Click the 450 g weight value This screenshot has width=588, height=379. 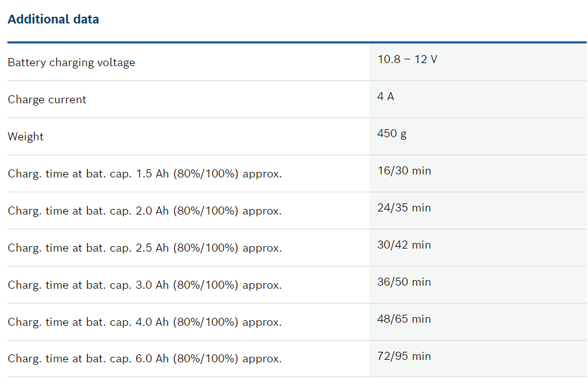point(392,134)
